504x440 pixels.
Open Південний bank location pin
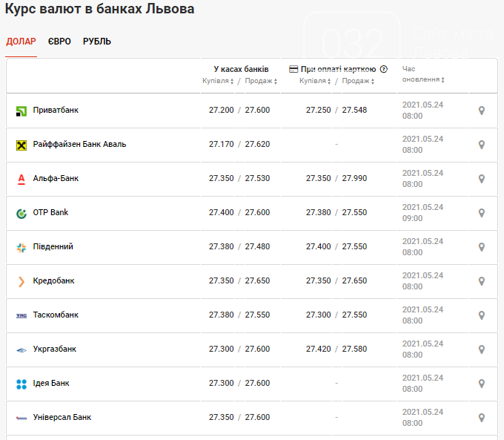[482, 247]
